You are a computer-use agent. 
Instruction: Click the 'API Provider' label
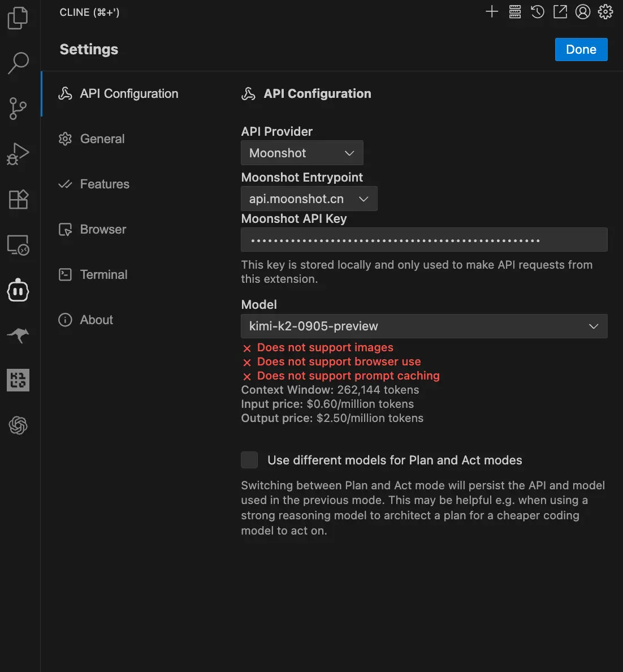[277, 132]
